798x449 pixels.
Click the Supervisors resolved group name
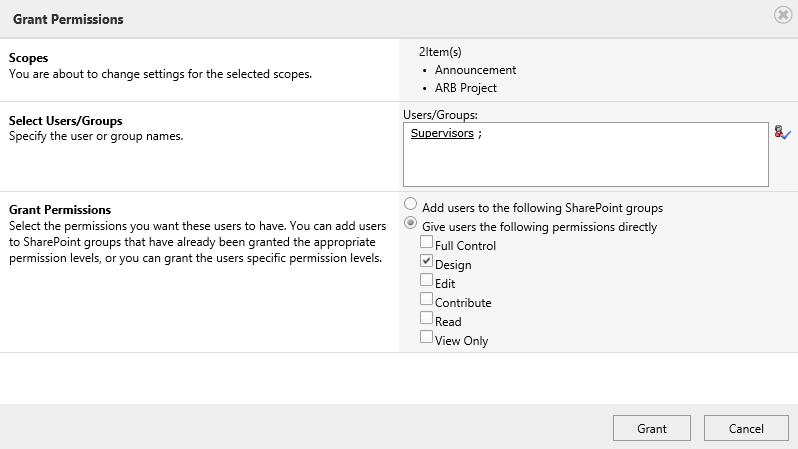tap(442, 133)
